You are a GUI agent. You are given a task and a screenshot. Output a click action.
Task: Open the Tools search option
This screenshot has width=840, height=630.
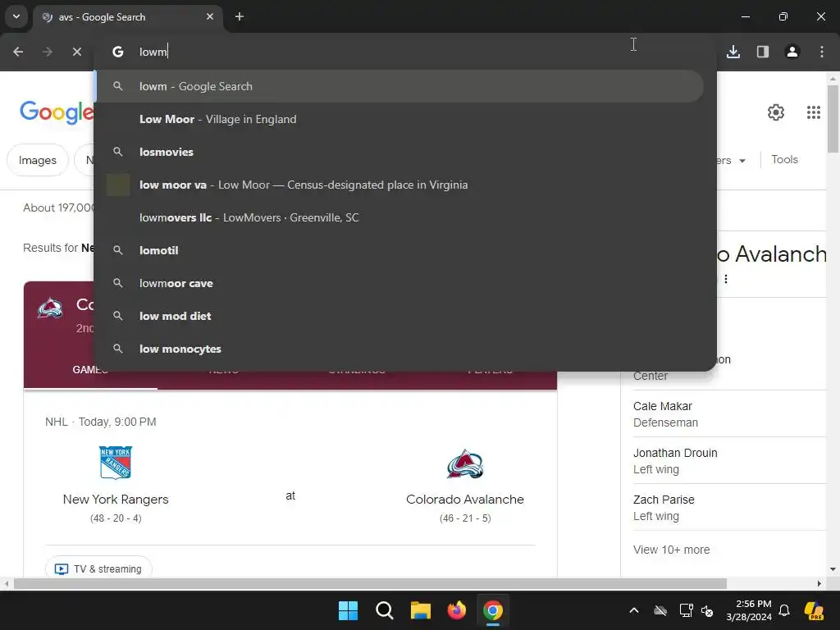(x=784, y=159)
